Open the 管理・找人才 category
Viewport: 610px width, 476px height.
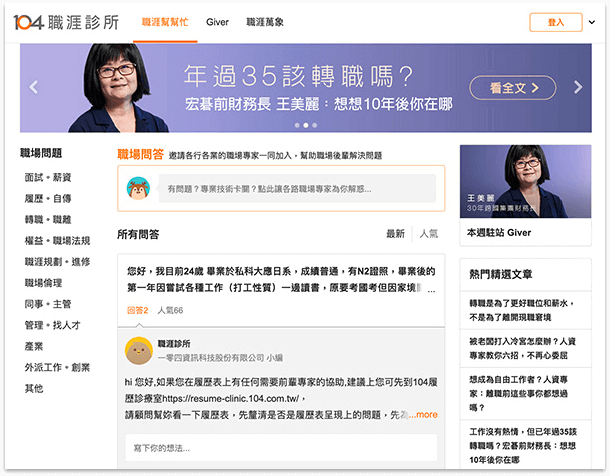[x=53, y=325]
